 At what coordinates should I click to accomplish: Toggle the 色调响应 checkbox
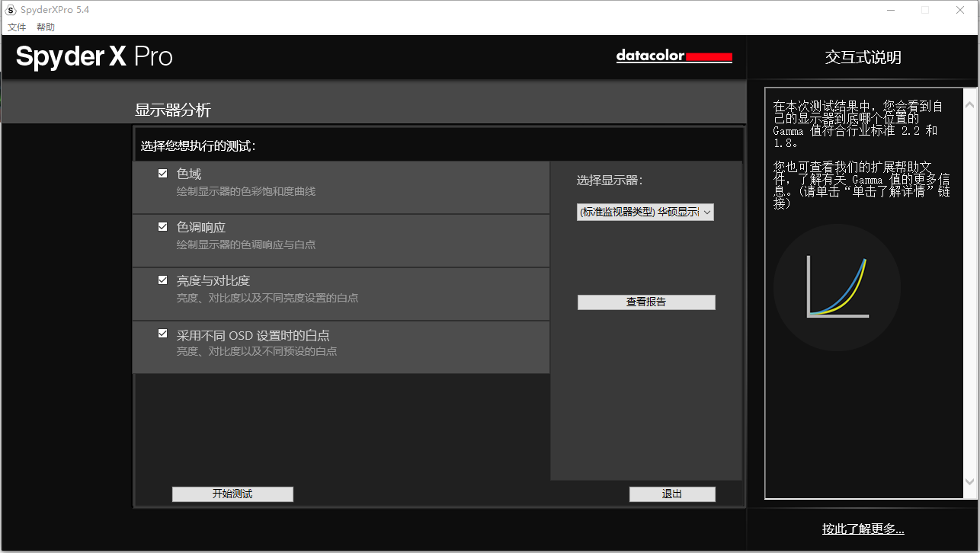(162, 227)
